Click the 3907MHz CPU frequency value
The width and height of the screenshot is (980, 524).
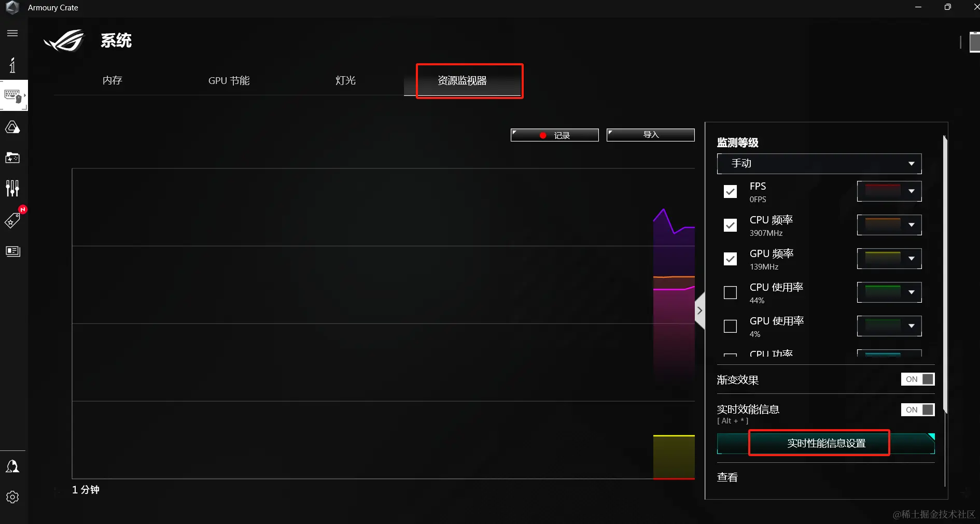point(766,233)
